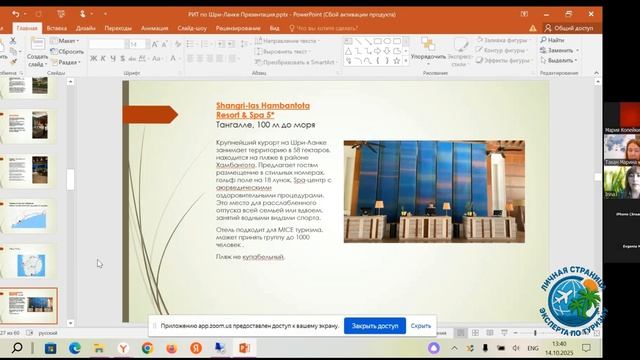Open Заливка фигуры shape fill
This screenshot has height=360, width=640.
pos(503,40)
